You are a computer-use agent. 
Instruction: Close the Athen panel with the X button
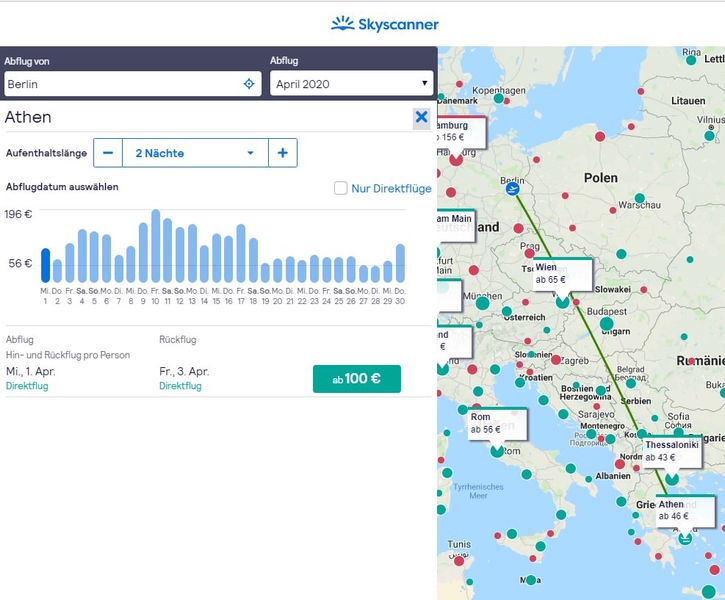click(421, 117)
